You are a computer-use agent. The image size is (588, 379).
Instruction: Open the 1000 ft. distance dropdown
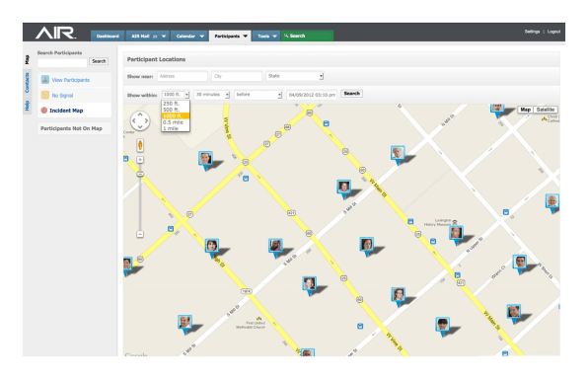point(176,95)
